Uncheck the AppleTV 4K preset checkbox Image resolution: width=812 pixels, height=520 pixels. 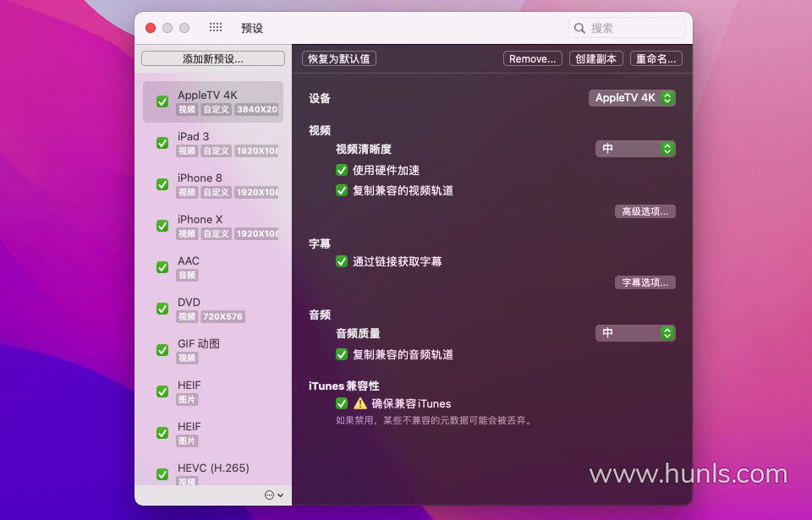[x=162, y=101]
